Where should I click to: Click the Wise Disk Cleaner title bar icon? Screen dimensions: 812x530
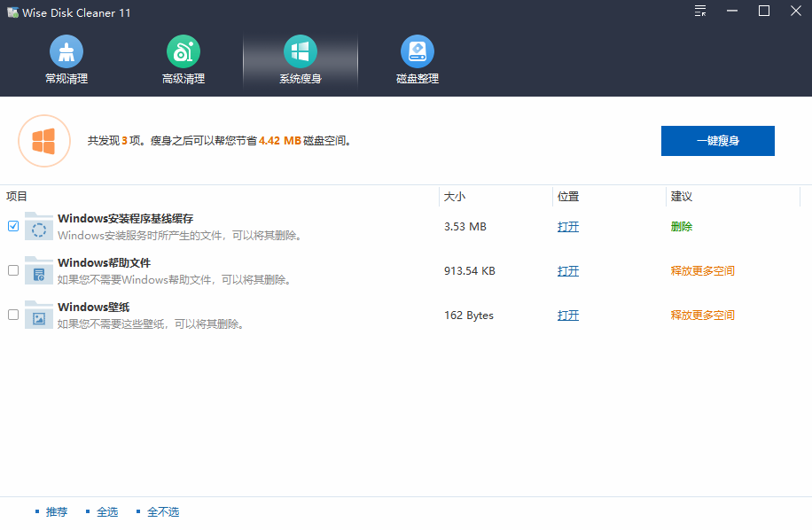[12, 12]
